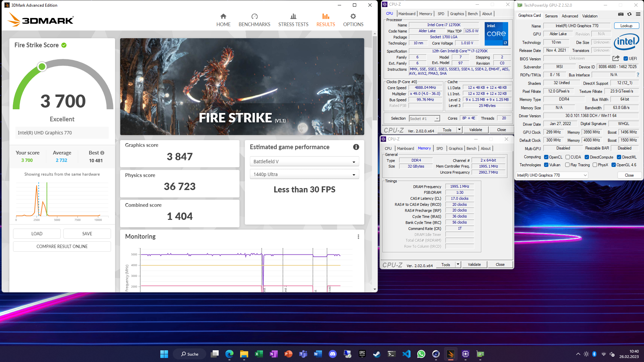Open GPU-Z graphics card selector dropdown
644x362 pixels.
click(551, 175)
